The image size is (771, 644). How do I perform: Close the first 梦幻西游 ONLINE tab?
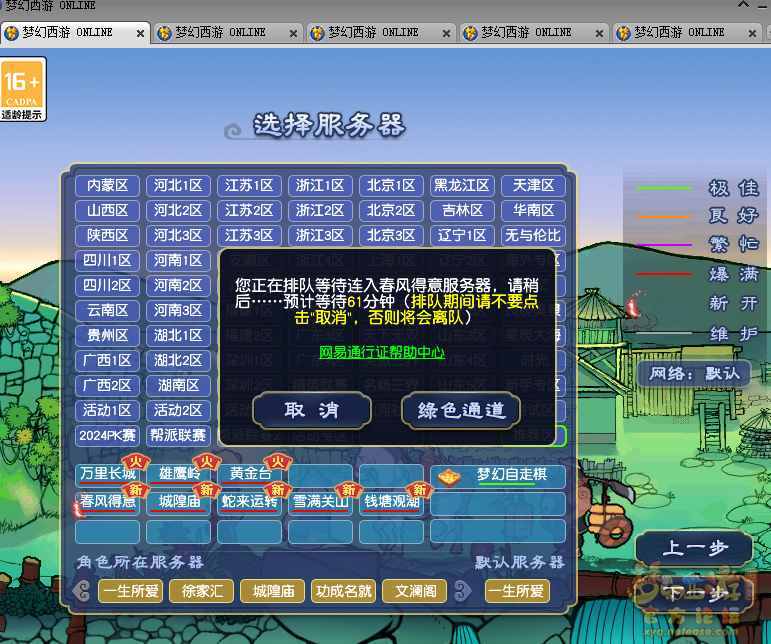click(140, 33)
